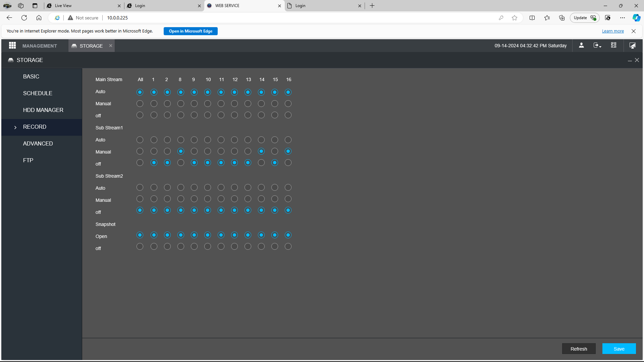Click the browser home icon

(39, 18)
